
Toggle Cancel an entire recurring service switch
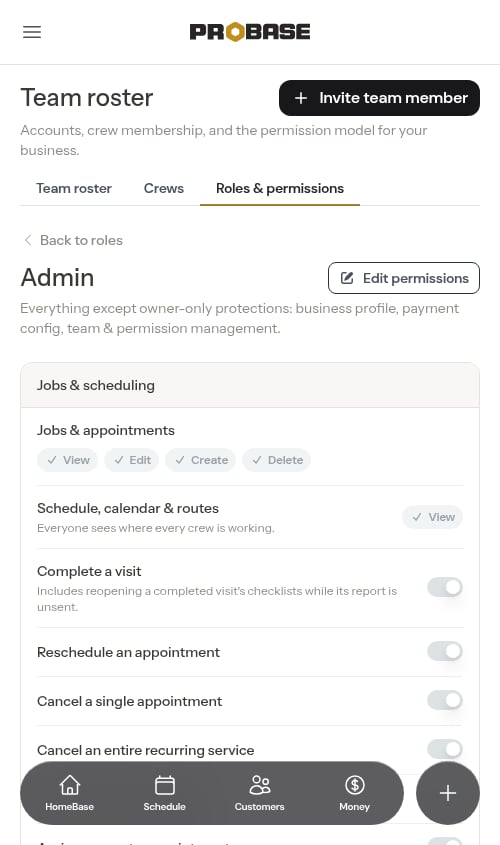point(445,749)
